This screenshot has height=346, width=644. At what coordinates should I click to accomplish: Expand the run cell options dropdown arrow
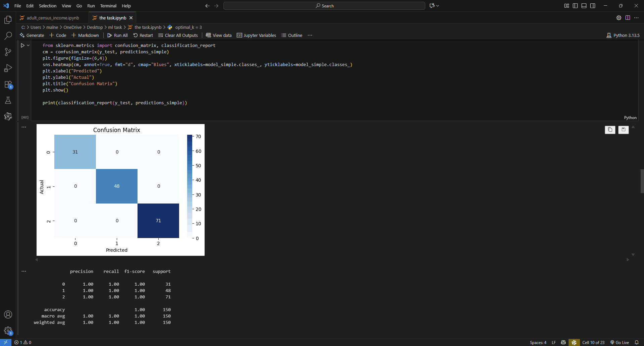28,45
